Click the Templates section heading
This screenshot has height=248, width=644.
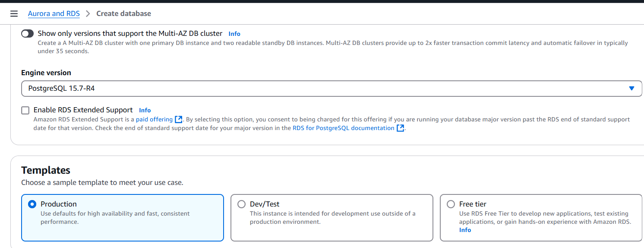(46, 170)
